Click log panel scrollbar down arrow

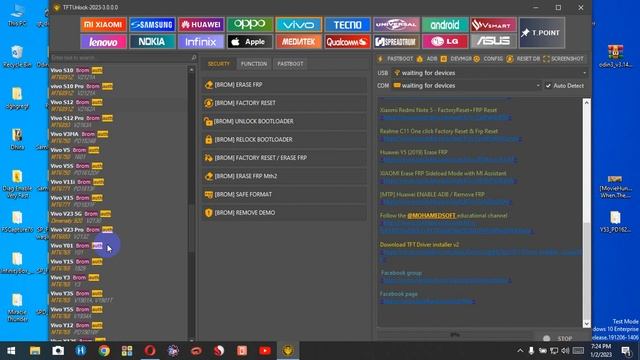[587, 324]
